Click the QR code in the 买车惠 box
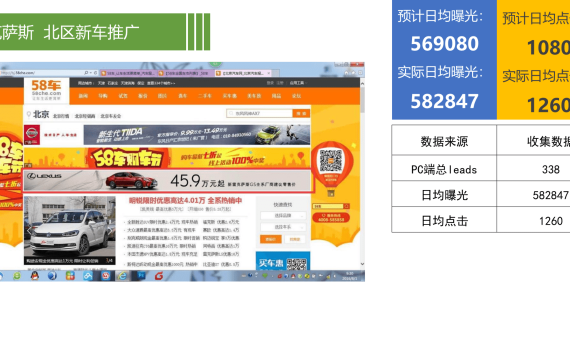Image resolution: width=570 pixels, height=360 pixels. (296, 264)
